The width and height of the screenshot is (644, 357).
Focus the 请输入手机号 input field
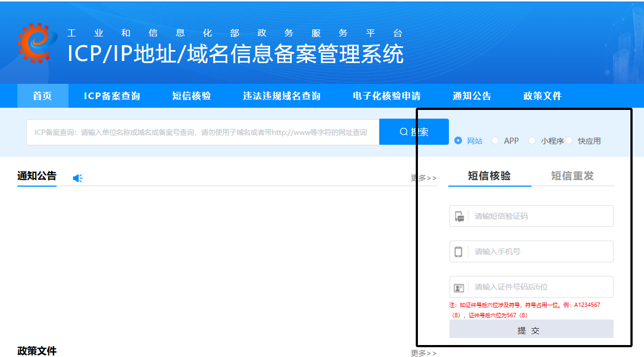coord(532,251)
